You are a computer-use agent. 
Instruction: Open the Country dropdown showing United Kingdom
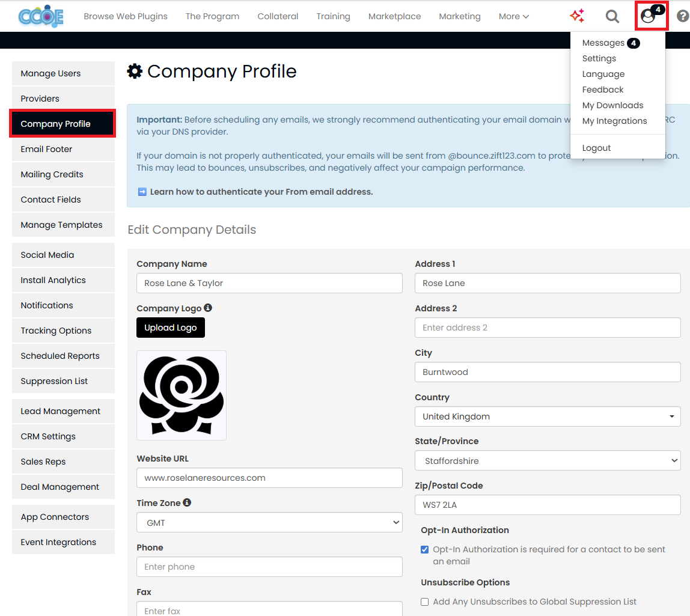click(x=548, y=416)
